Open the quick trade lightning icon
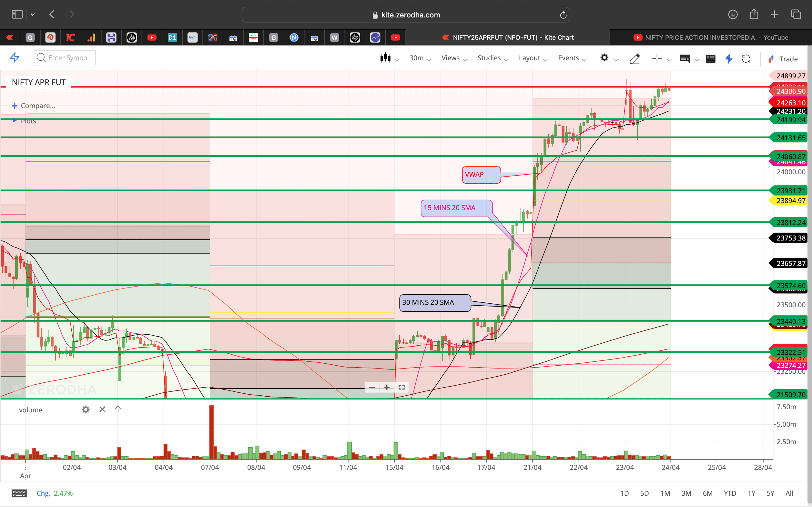Viewport: 812px width, 507px height. (729, 59)
